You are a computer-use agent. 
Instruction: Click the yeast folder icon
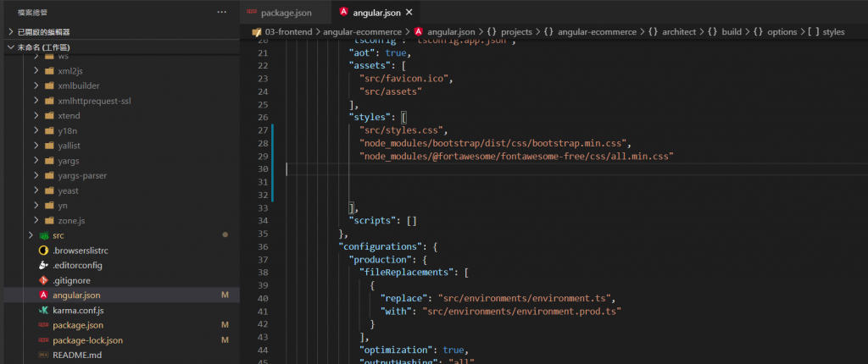pos(49,190)
